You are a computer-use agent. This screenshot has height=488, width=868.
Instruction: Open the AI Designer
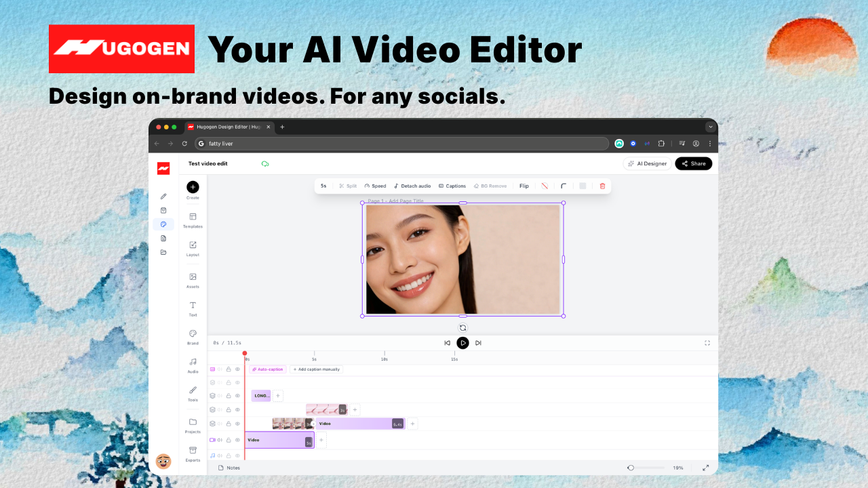point(648,163)
